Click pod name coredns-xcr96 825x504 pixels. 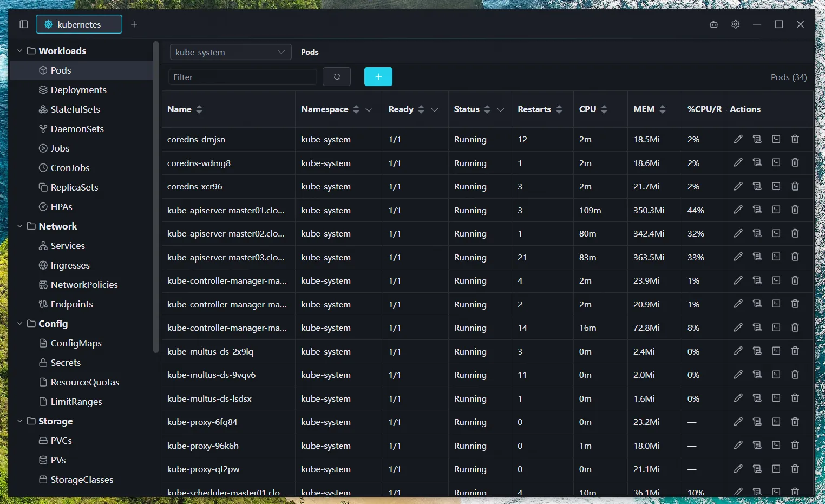pyautogui.click(x=195, y=186)
